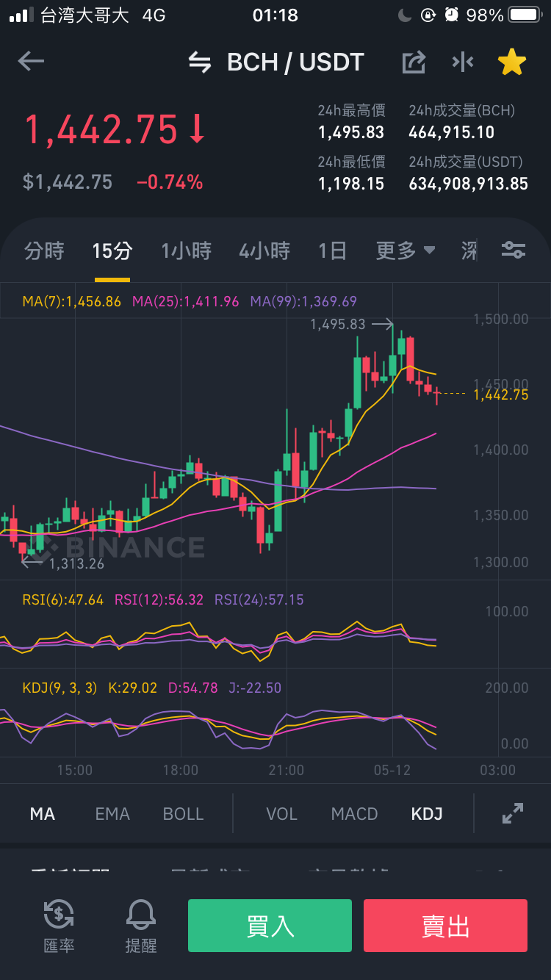The image size is (551, 980).
Task: Select the 1日 timeframe tab
Action: 332,251
